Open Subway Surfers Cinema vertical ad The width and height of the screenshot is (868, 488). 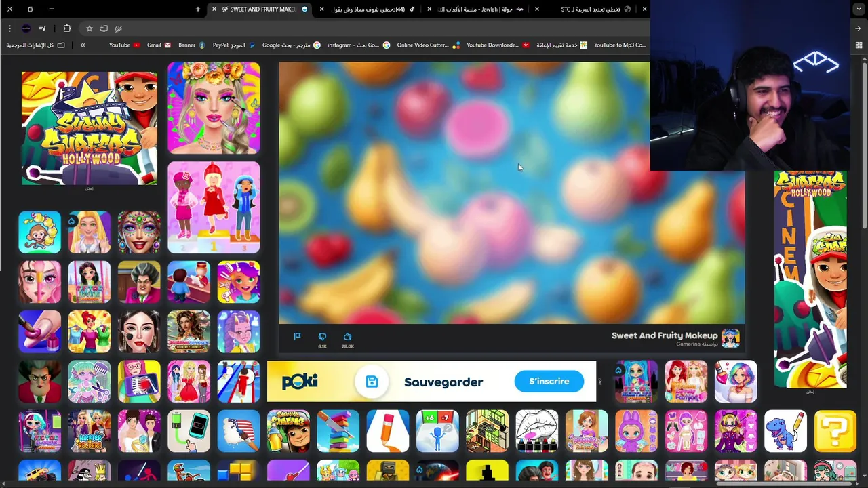point(810,279)
